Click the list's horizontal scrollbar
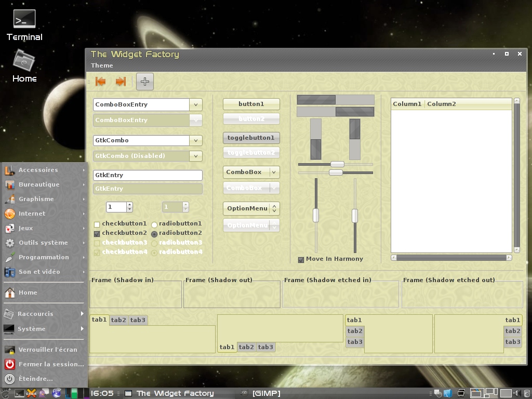Viewport: 532px width, 399px height. point(451,258)
